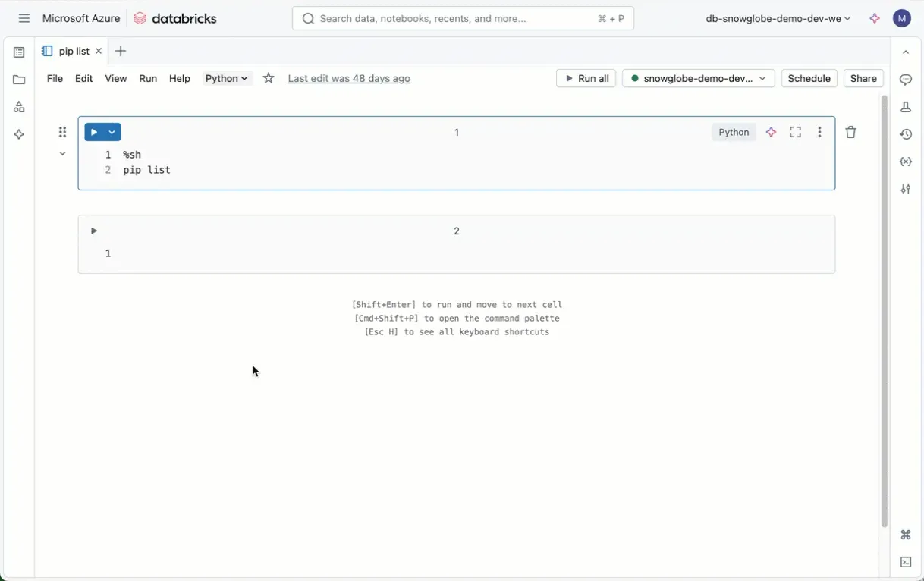Favorite the notebook with the star icon

point(269,78)
